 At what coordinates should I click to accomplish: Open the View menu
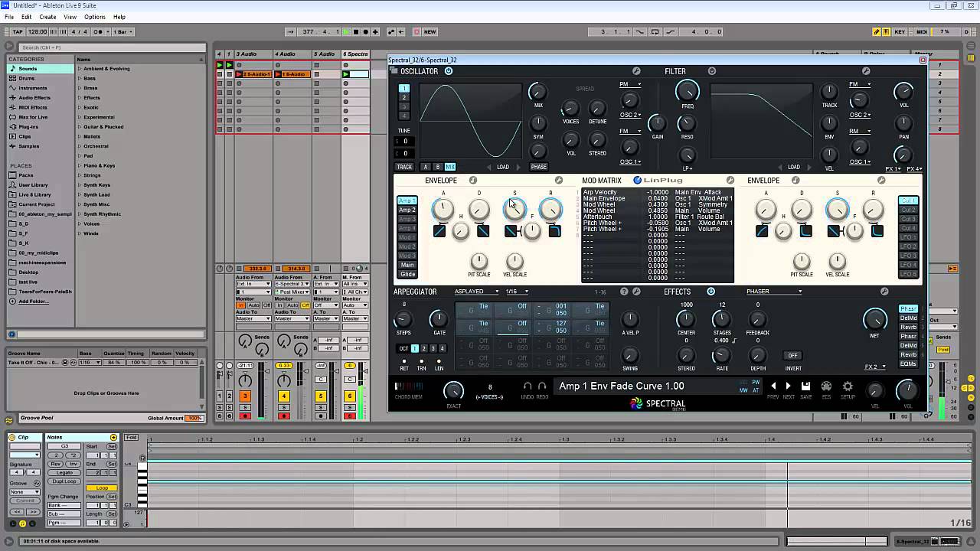coord(70,17)
